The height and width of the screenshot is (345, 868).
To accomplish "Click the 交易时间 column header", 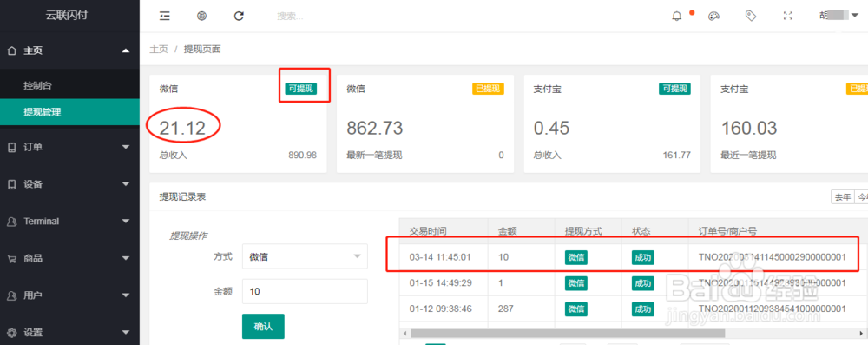I will pos(428,231).
